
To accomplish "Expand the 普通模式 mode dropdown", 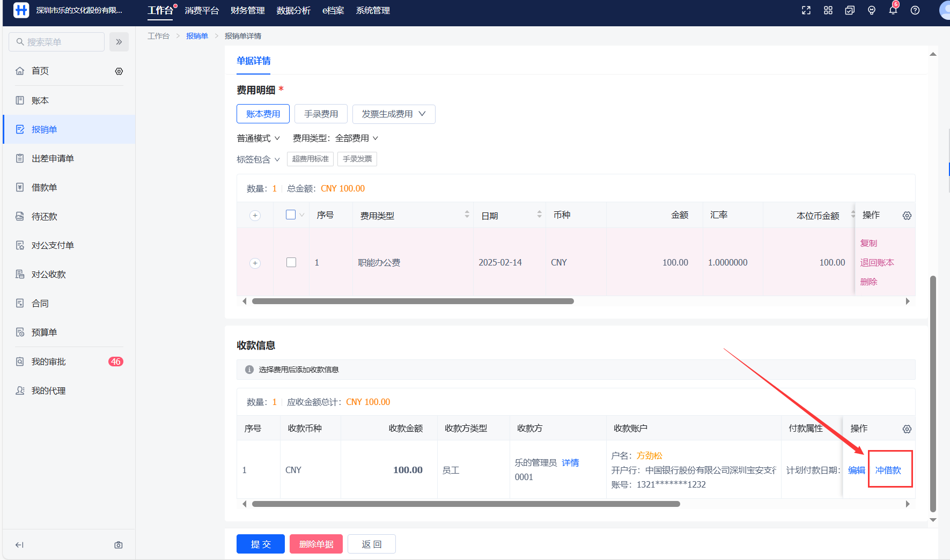I will [x=258, y=138].
